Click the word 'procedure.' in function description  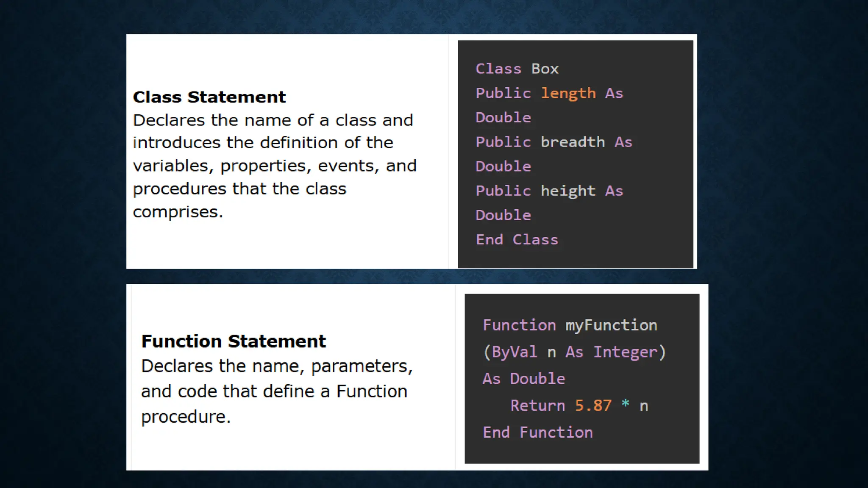point(186,417)
